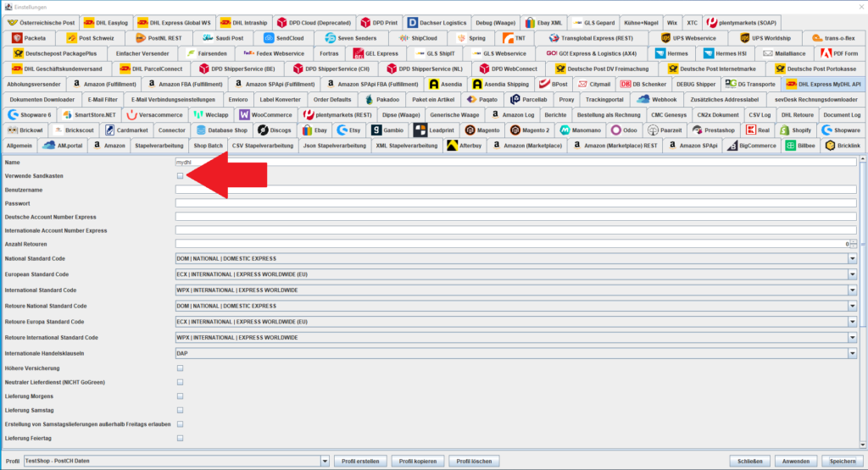This screenshot has height=470, width=868.
Task: Select the Trackingportal tab
Action: (604, 100)
